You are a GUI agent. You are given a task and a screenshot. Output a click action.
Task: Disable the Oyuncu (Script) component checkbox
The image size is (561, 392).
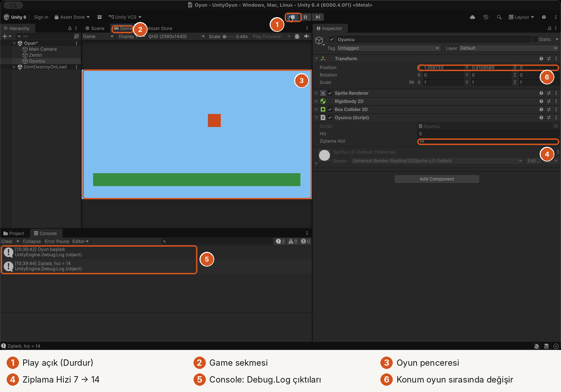pyautogui.click(x=330, y=118)
